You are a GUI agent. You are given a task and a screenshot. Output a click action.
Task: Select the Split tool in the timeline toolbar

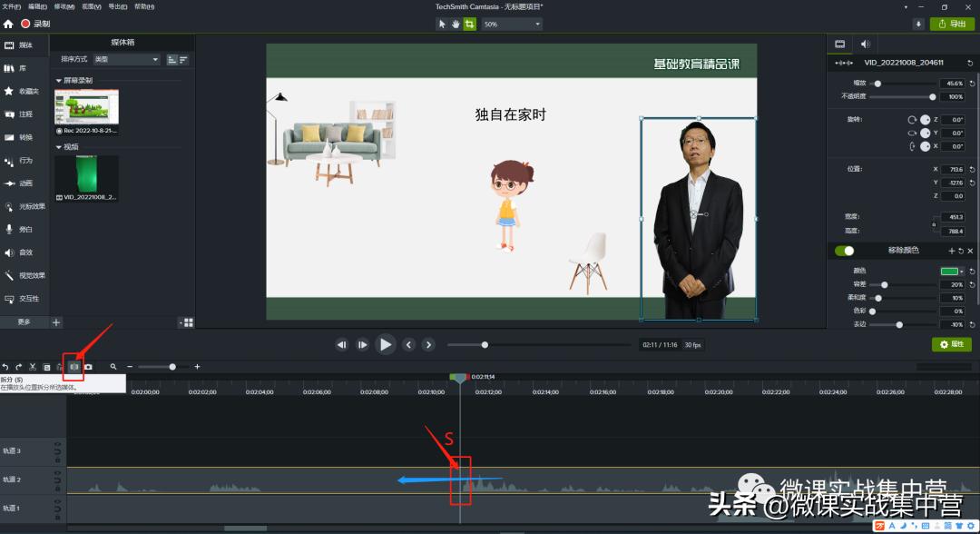74,367
